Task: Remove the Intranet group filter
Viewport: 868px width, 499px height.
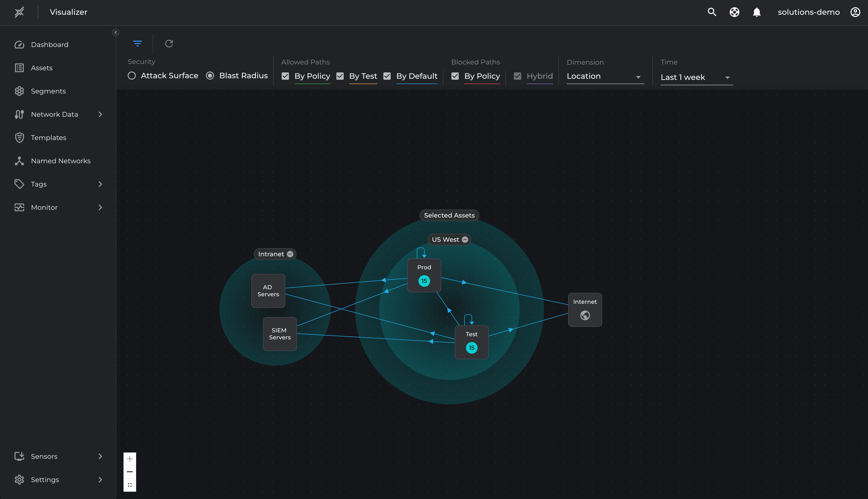Action: coord(290,254)
